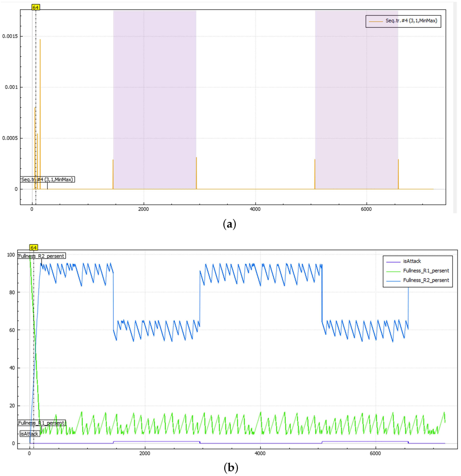Click the Fullness_R2_persent curve label near top-left
This screenshot has height=476, width=461.
click(41, 256)
